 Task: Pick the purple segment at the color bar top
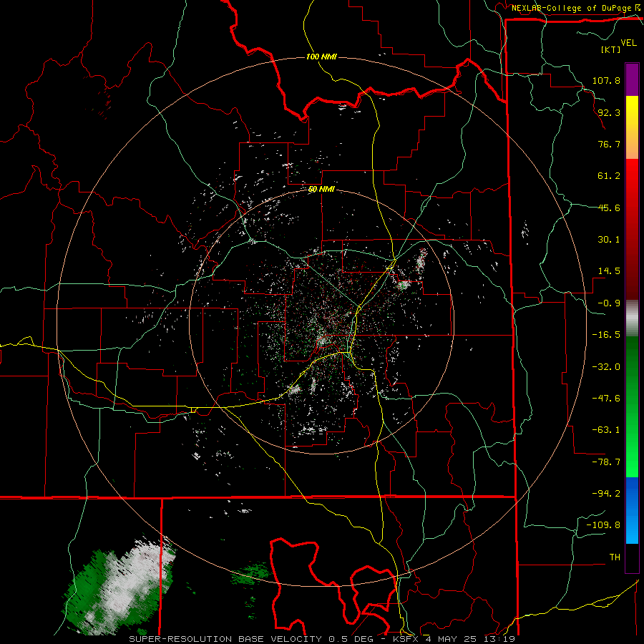click(632, 79)
